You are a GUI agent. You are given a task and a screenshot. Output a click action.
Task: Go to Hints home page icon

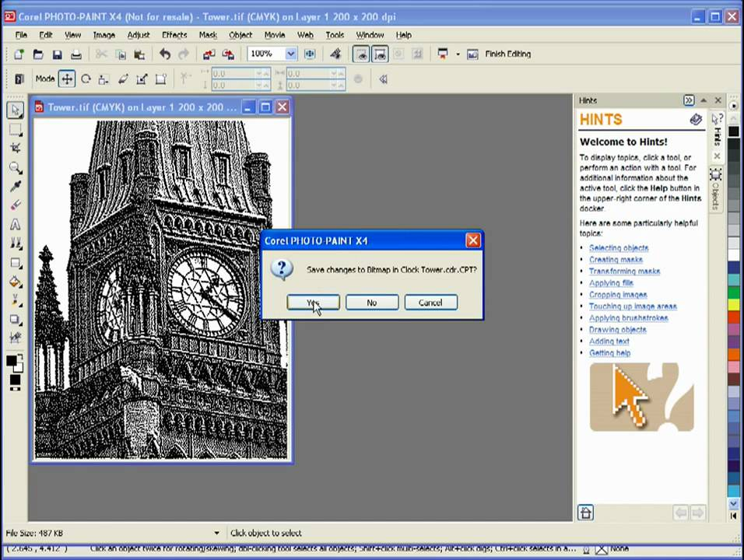pyautogui.click(x=585, y=513)
